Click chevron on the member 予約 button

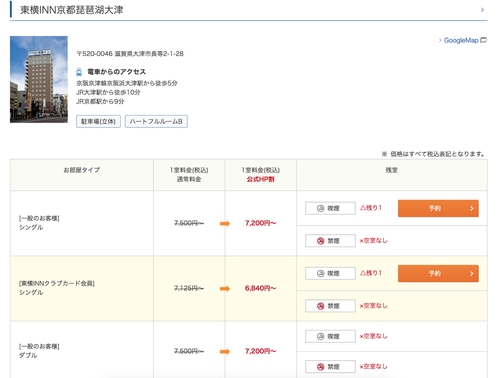click(x=471, y=273)
